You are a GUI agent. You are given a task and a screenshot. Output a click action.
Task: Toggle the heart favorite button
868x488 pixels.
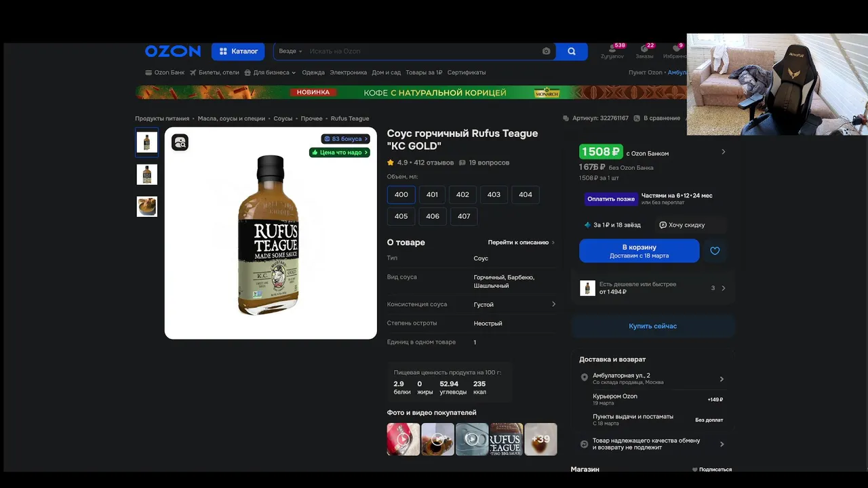tap(715, 251)
